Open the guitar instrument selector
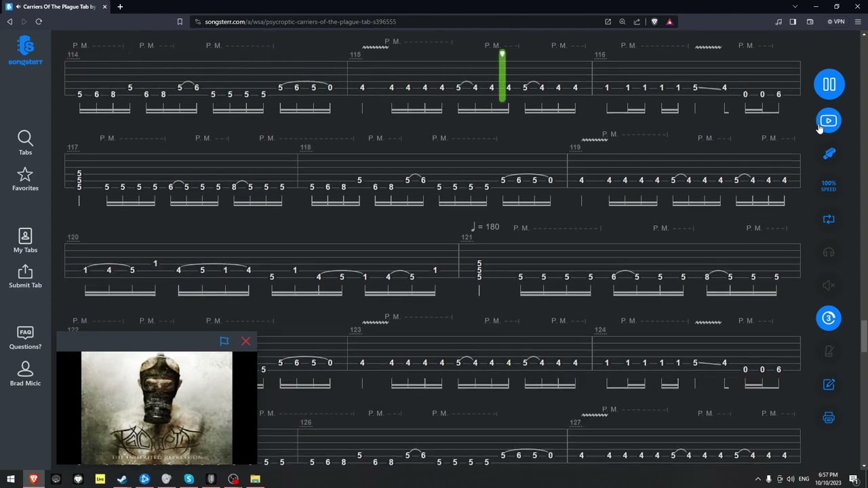 point(829,153)
